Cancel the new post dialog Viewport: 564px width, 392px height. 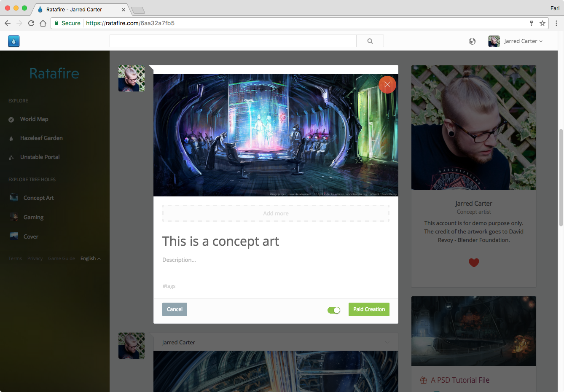point(174,309)
